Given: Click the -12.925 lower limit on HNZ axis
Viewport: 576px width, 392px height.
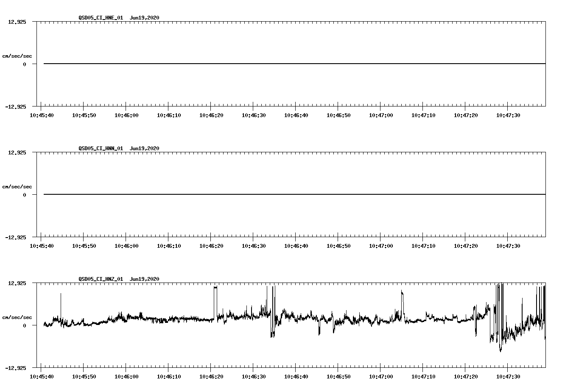Looking at the screenshot, I should point(16,368).
